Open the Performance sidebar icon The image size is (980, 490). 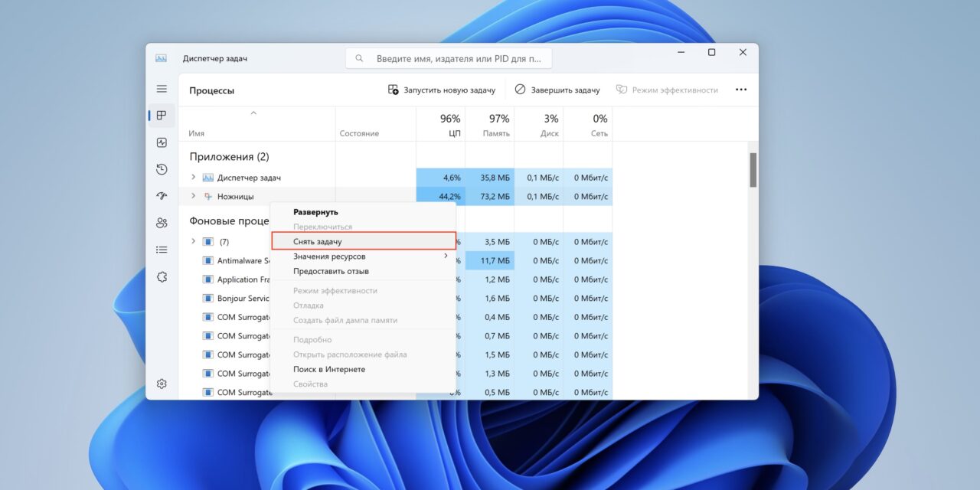[x=162, y=142]
